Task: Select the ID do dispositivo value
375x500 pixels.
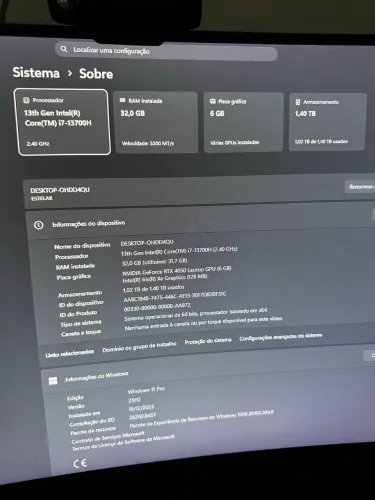Action: (x=175, y=297)
